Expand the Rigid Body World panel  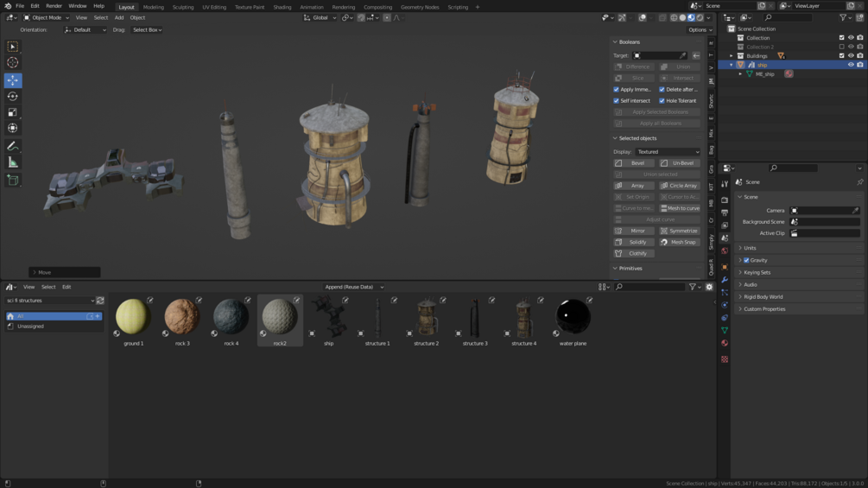(x=763, y=296)
